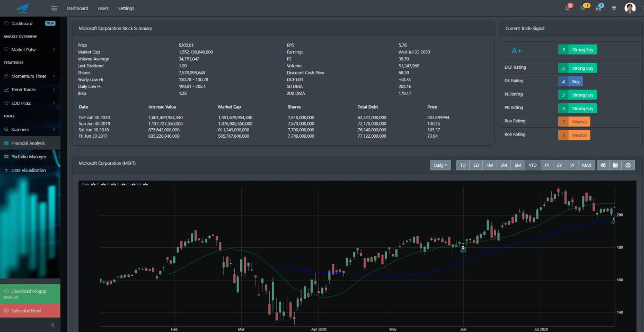Open chart settings gears icon

[x=603, y=165]
